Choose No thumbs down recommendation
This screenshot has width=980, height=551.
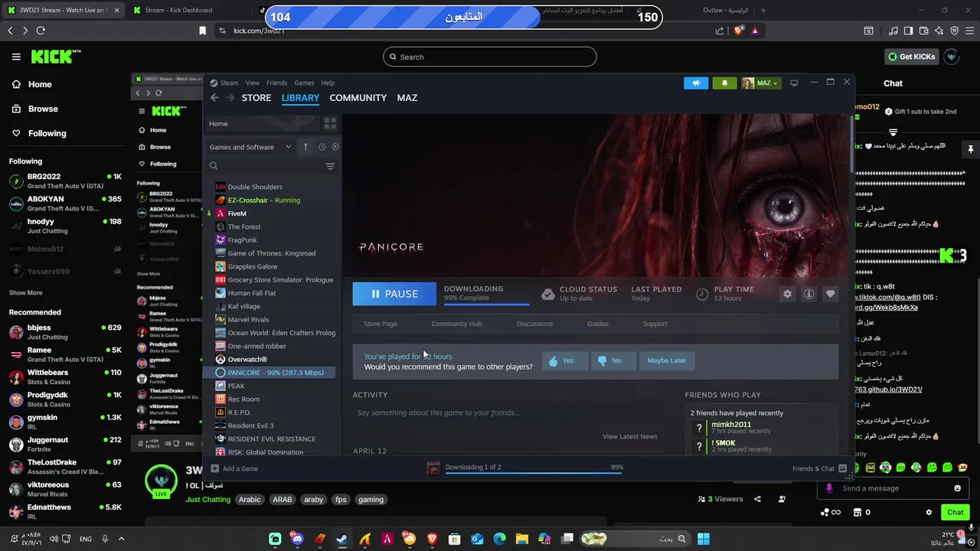coord(612,360)
